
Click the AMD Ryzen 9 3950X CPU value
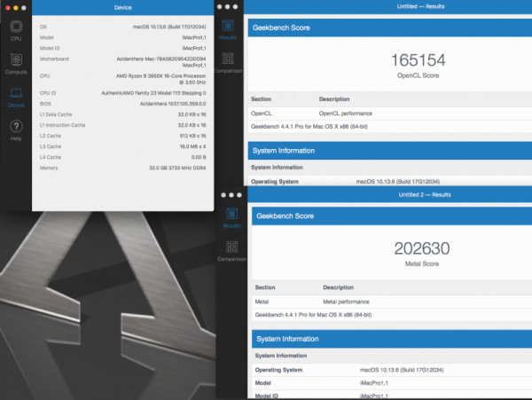(160, 79)
